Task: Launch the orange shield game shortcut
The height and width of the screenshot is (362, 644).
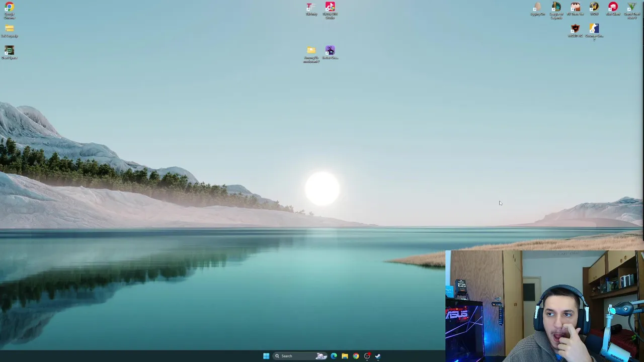Action: click(x=575, y=31)
